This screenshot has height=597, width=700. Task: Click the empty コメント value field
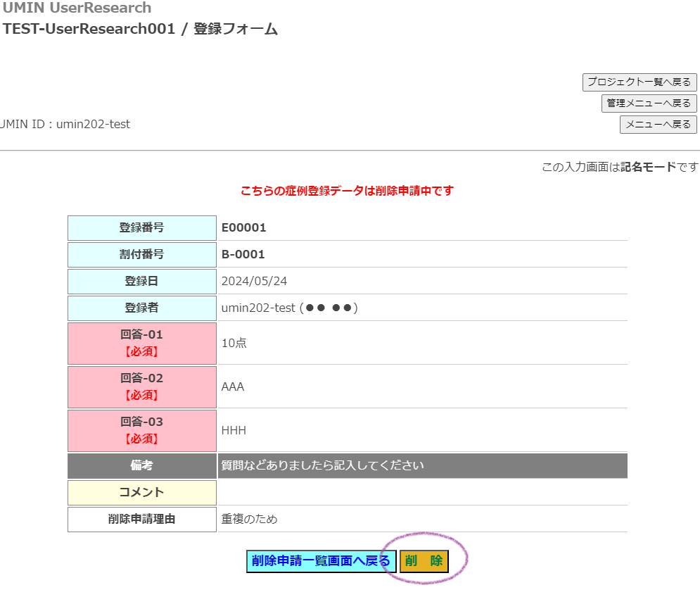422,493
